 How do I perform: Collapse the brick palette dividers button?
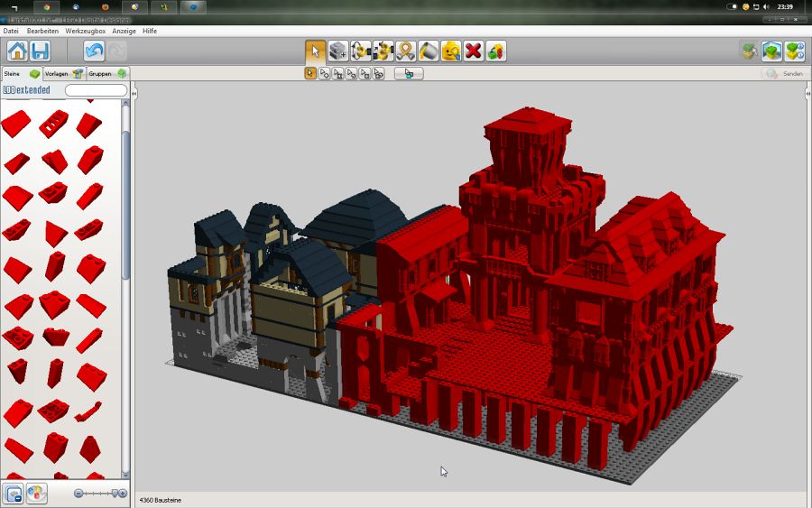(x=14, y=494)
